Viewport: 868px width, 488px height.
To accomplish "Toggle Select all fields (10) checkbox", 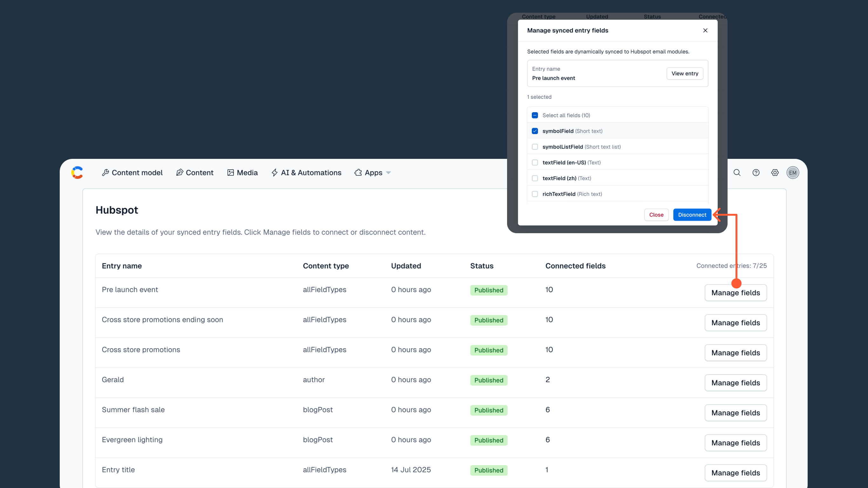I will click(x=535, y=115).
